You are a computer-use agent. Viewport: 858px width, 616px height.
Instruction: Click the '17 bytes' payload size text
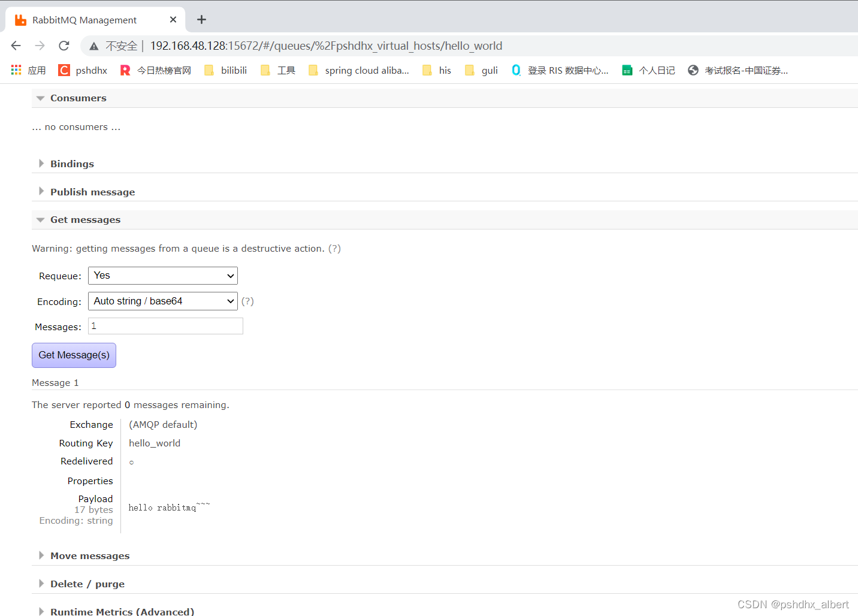pyautogui.click(x=93, y=509)
